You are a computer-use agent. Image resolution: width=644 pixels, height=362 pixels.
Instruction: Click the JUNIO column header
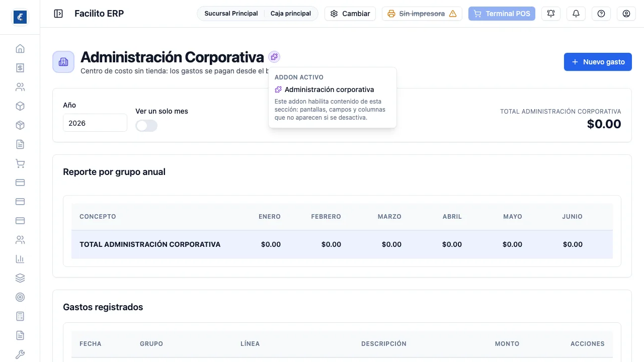tap(573, 217)
